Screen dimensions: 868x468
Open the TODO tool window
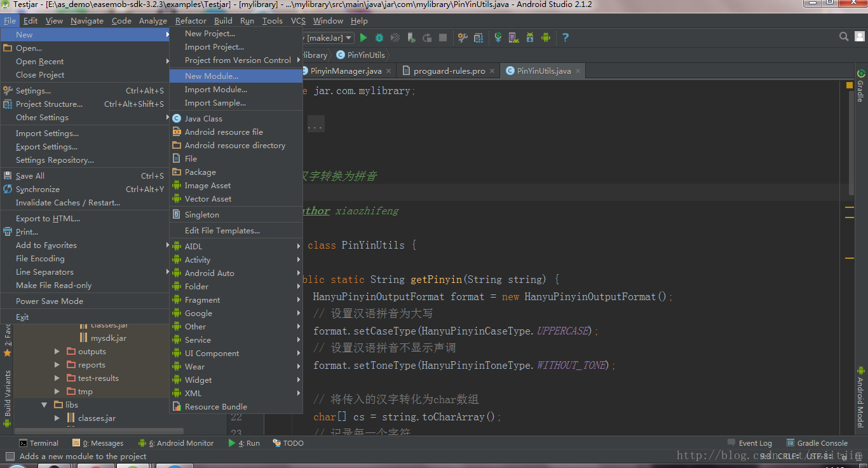(x=288, y=443)
